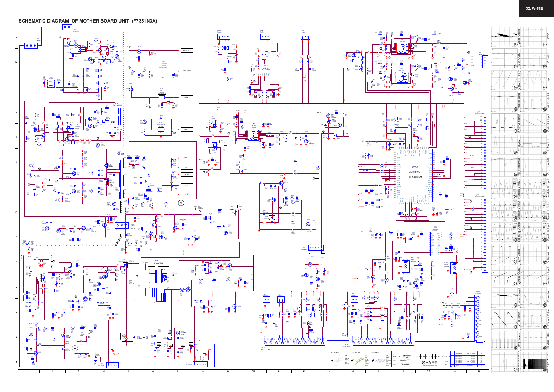
Task: Click grid row letter N
Action: click(17, 38)
